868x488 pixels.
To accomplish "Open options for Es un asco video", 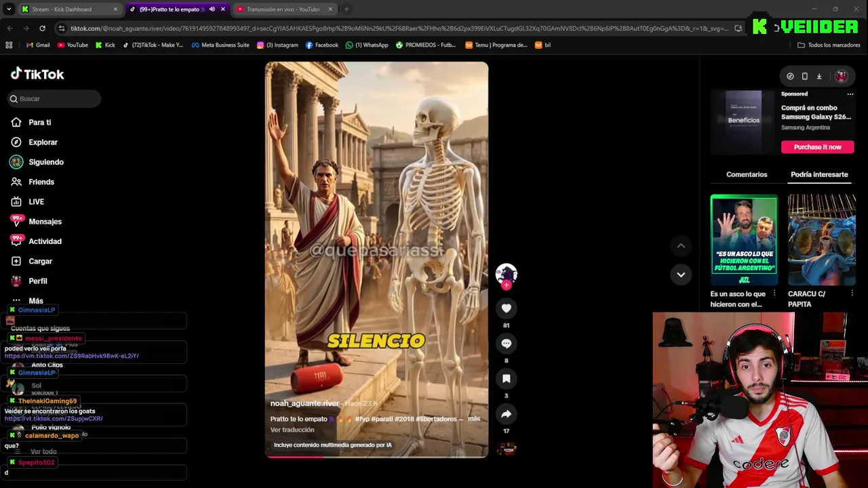I will click(x=774, y=293).
